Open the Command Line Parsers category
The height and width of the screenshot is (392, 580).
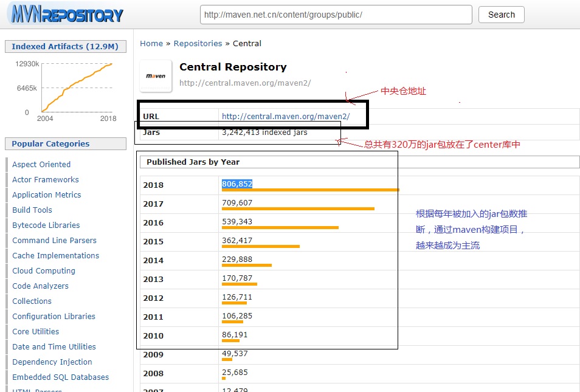pos(54,240)
